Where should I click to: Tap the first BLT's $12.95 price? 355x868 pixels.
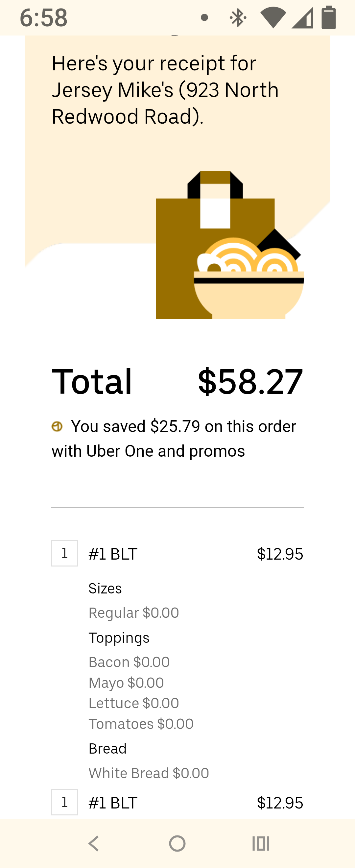click(x=279, y=554)
